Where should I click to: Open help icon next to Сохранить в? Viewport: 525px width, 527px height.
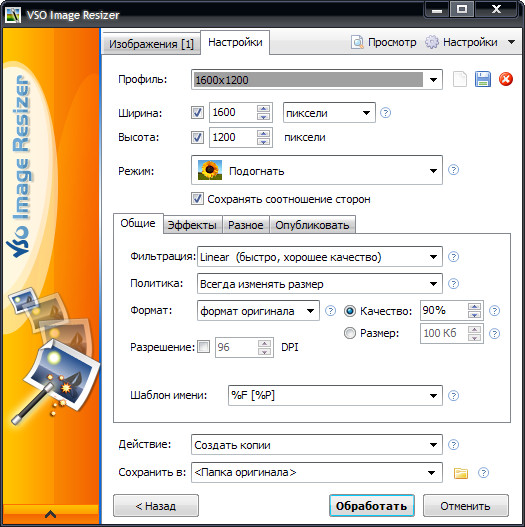tap(483, 473)
